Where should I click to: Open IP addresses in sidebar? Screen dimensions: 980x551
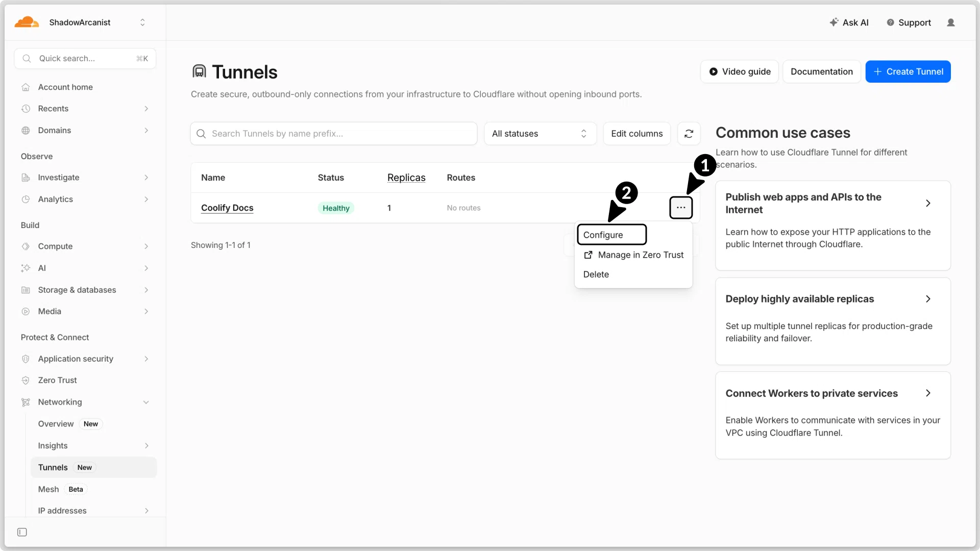pos(62,511)
